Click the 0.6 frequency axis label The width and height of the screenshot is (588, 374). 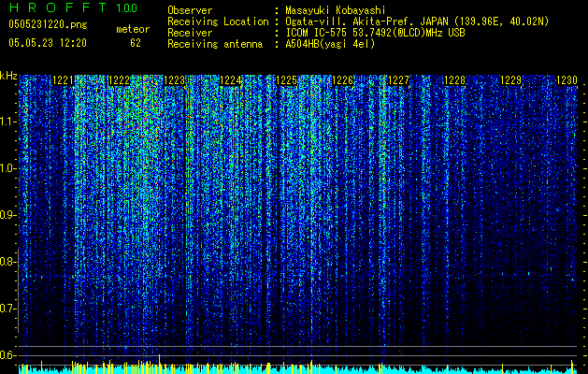point(7,355)
